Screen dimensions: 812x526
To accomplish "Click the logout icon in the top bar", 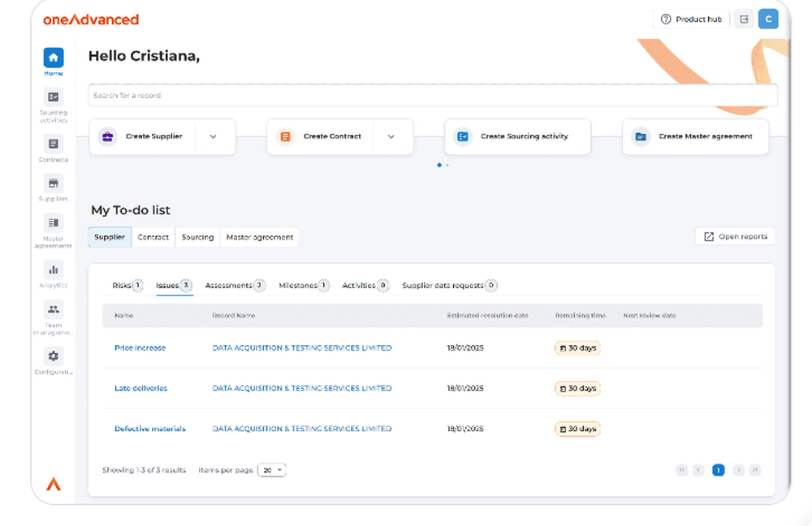I will click(744, 18).
